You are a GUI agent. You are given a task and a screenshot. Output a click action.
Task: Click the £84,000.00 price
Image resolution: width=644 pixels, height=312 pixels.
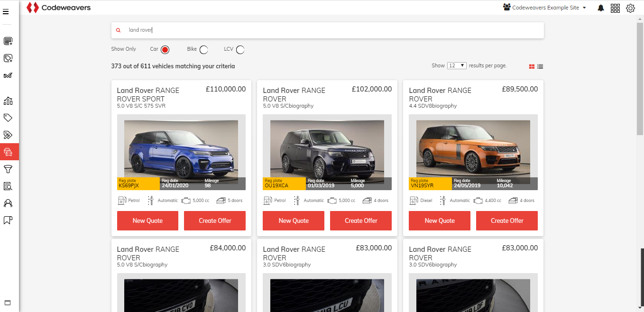pos(228,248)
